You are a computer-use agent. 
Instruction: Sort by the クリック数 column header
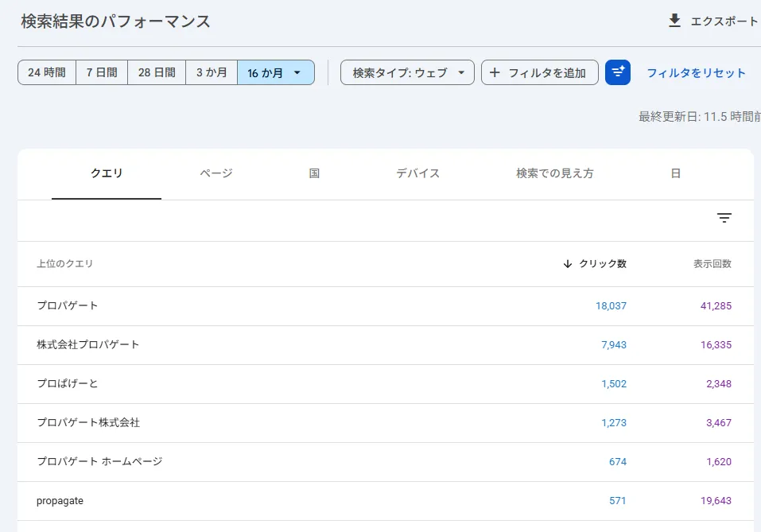(x=603, y=263)
